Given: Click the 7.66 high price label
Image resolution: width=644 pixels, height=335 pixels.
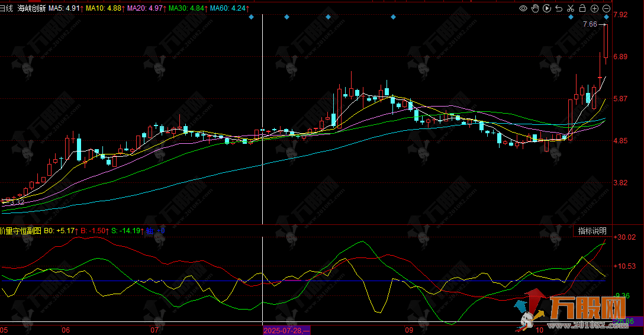Looking at the screenshot, I should point(590,24).
